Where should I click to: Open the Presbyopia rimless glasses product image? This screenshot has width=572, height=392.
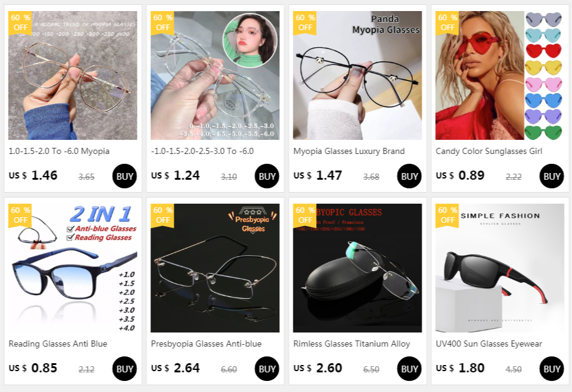(x=215, y=267)
